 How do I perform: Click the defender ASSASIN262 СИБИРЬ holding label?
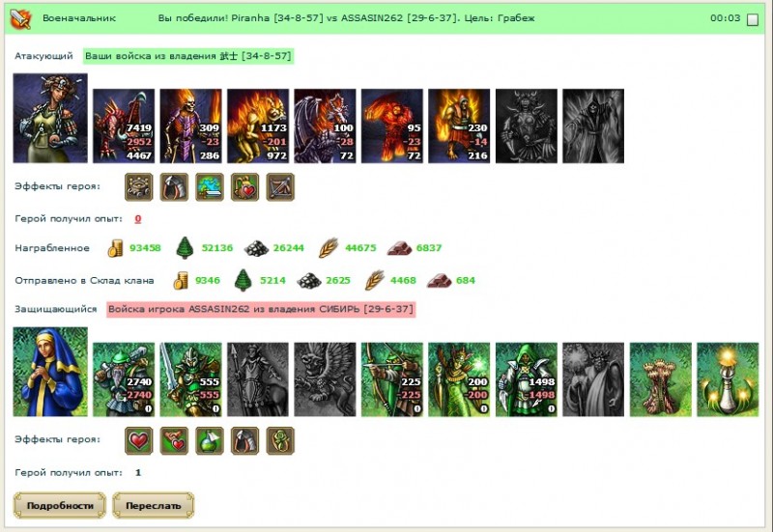coord(261,309)
